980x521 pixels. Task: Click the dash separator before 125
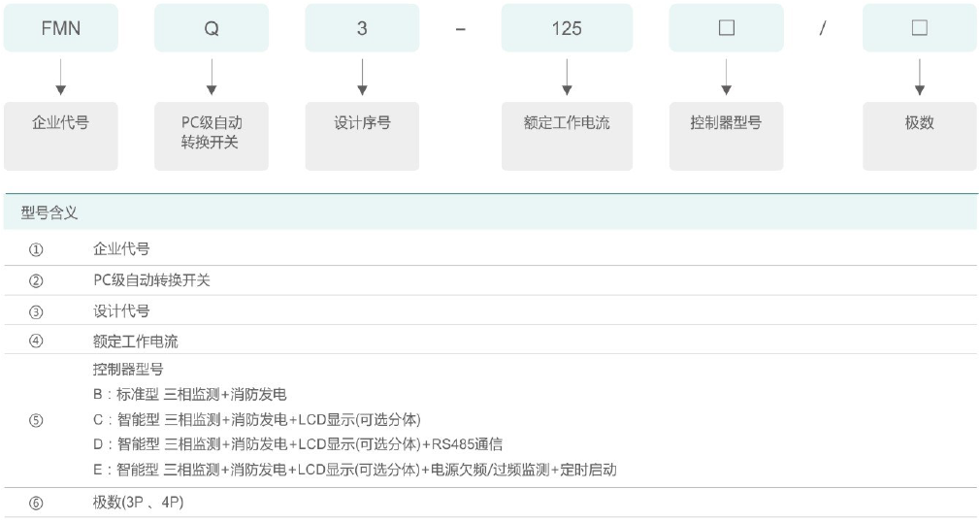[x=461, y=28]
